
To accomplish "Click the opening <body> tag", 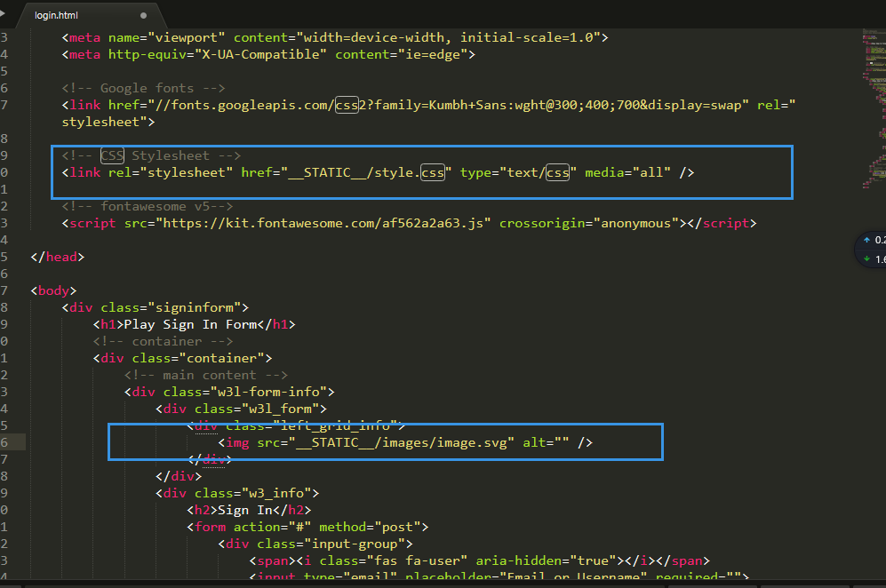I will coord(53,291).
